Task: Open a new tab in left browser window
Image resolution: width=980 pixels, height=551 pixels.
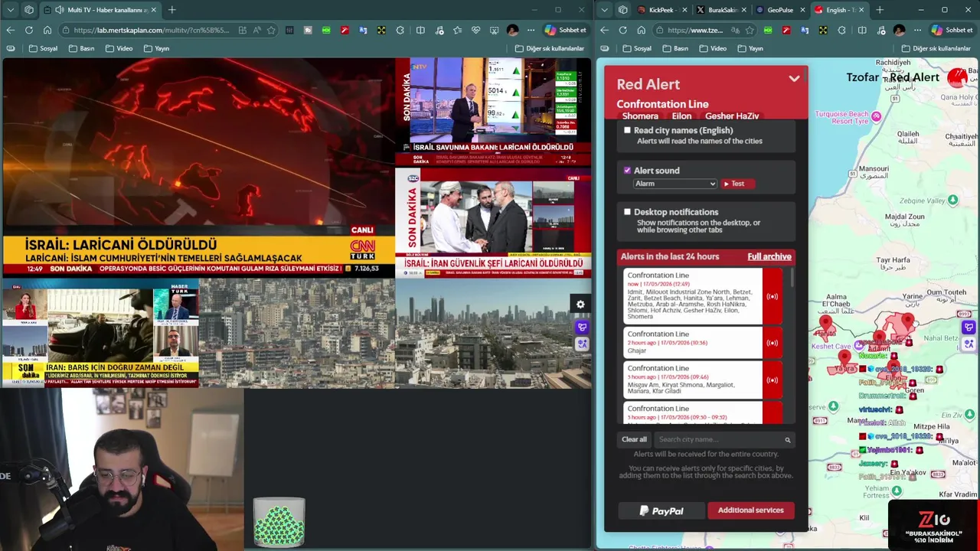Action: 171,10
